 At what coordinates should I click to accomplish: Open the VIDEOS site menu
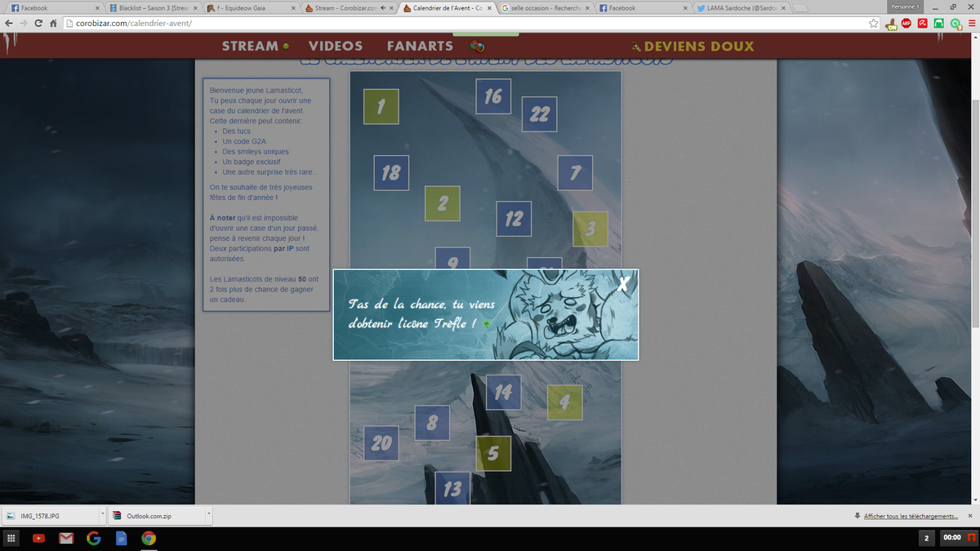(x=336, y=46)
